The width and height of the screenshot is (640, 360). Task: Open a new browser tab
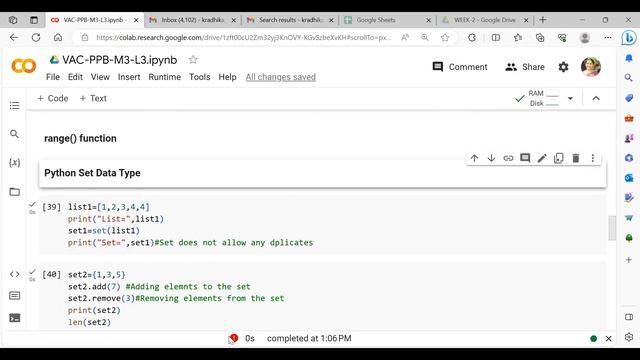click(542, 20)
